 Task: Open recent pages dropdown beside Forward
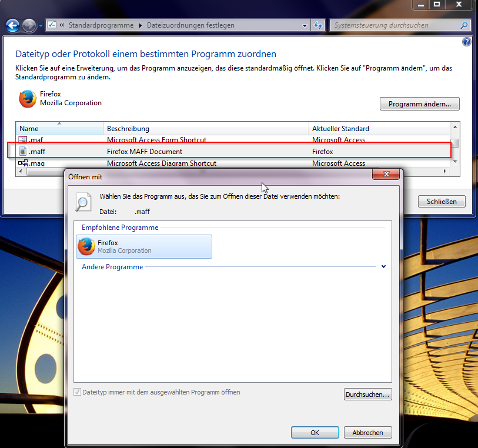(x=41, y=26)
